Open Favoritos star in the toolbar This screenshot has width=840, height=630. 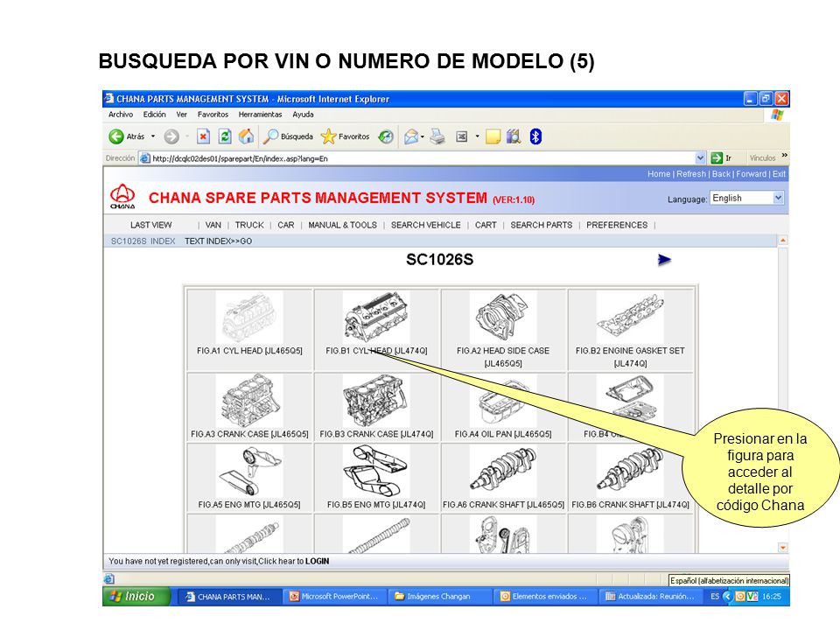[346, 136]
